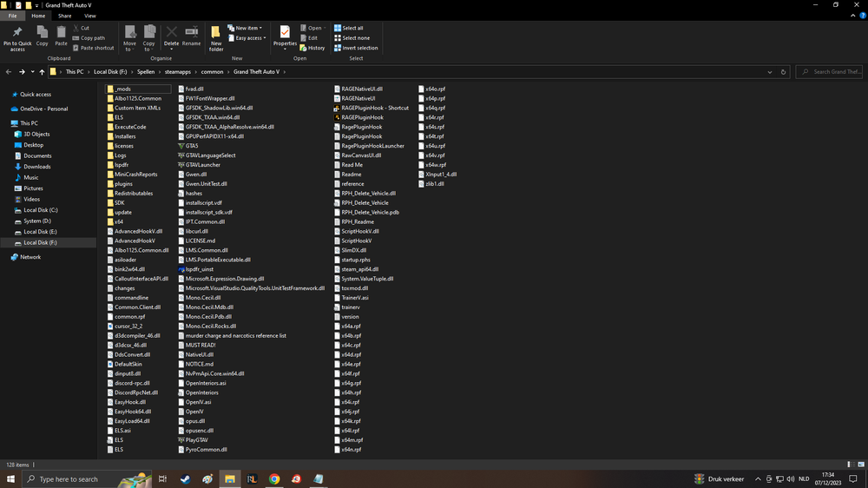
Task: Click the Paste ribbon icon
Action: pos(61,36)
